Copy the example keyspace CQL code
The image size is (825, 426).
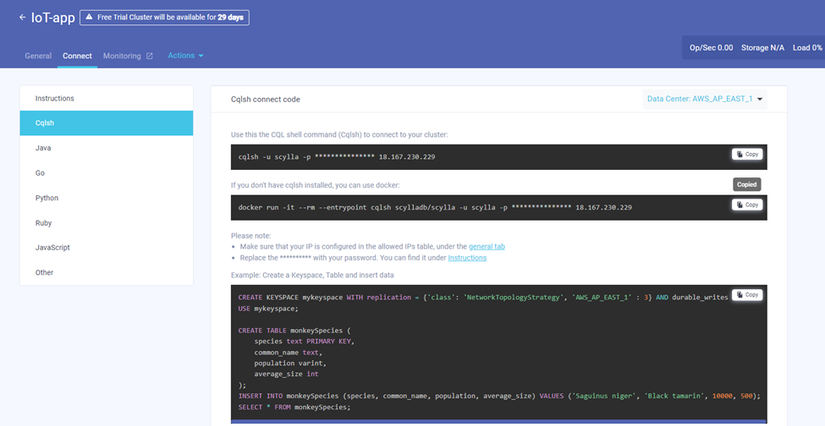click(x=746, y=295)
